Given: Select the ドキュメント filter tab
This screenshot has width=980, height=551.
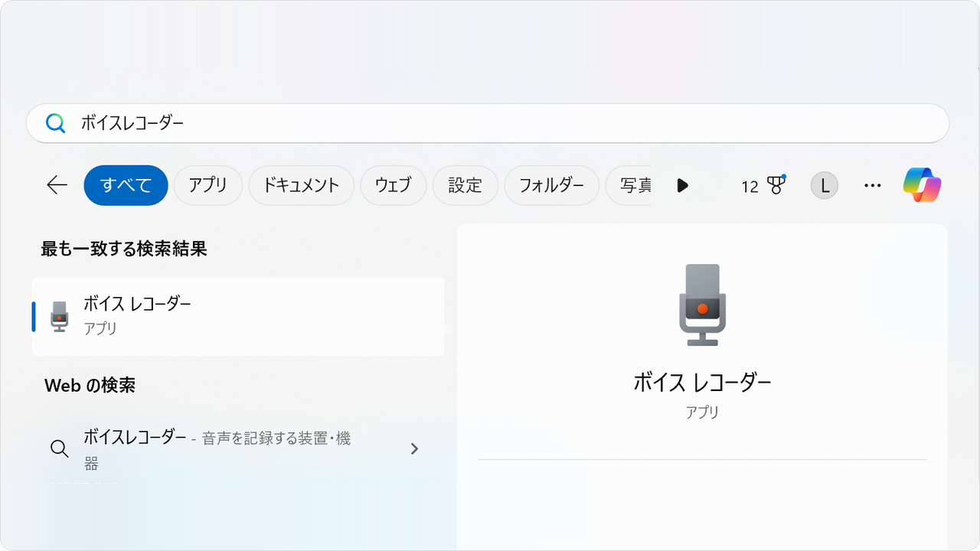Looking at the screenshot, I should (x=301, y=185).
